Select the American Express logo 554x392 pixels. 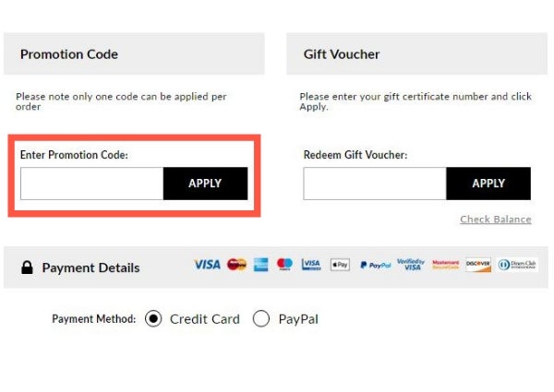click(260, 265)
